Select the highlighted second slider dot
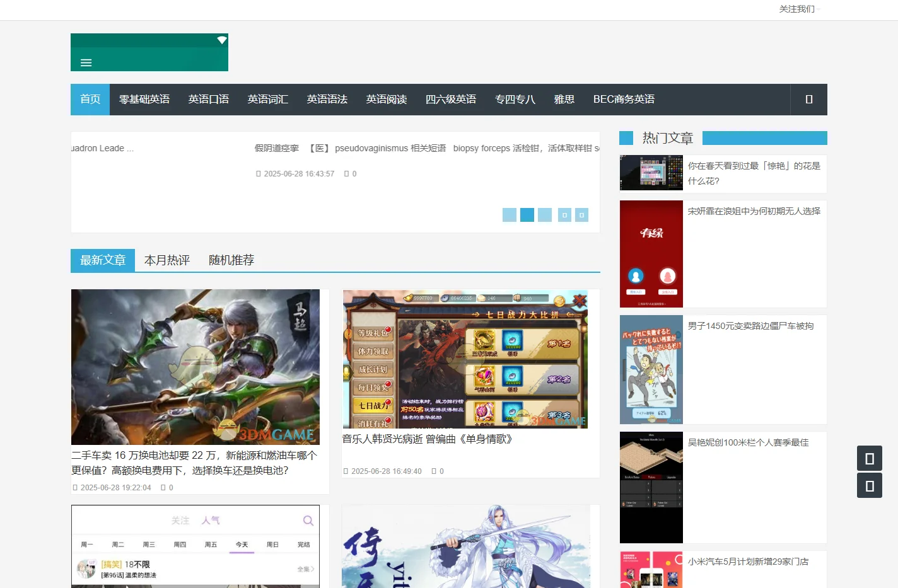898x588 pixels. (x=527, y=215)
